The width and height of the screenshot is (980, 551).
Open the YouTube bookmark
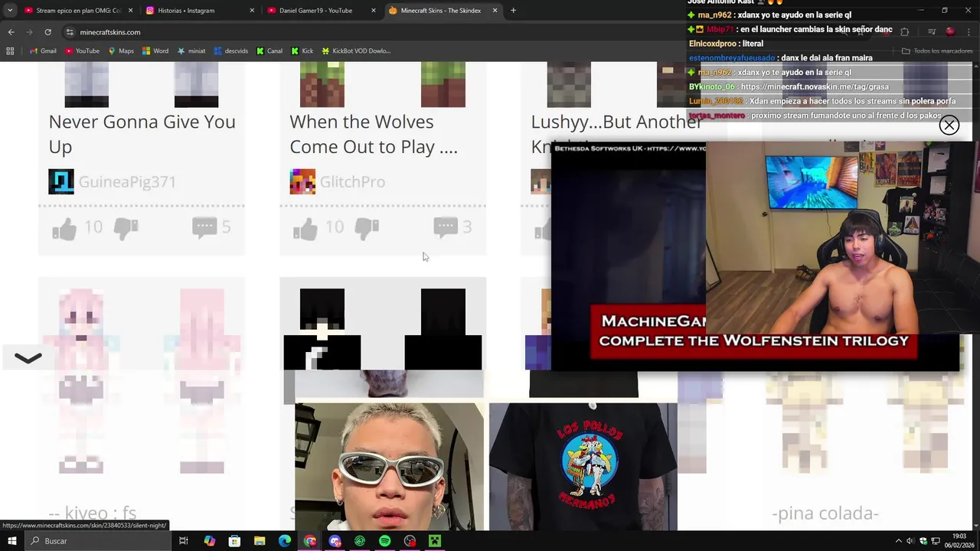pyautogui.click(x=82, y=51)
